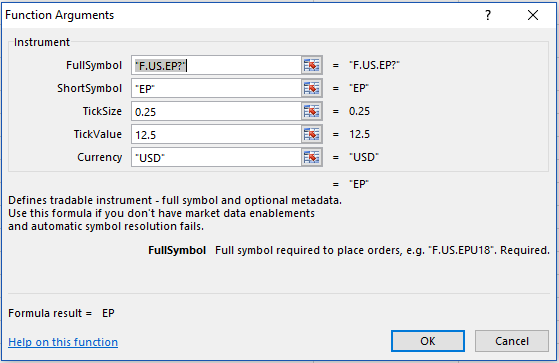The height and width of the screenshot is (363, 559).
Task: Focus the Currency input field
Action: [x=216, y=157]
